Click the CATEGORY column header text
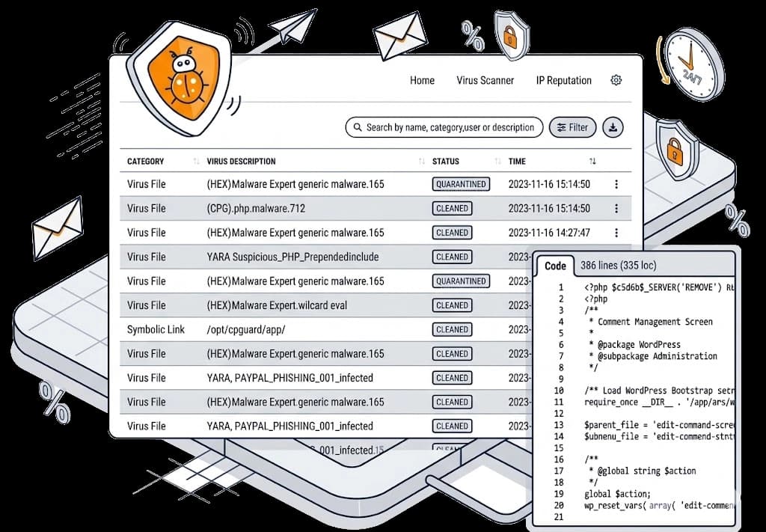Screen dimensions: 766x532 [x=146, y=161]
